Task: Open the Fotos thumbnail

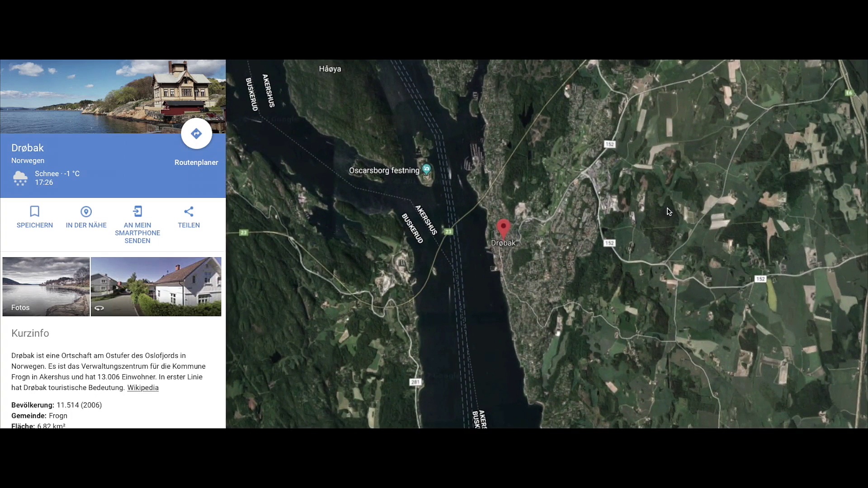Action: click(46, 286)
